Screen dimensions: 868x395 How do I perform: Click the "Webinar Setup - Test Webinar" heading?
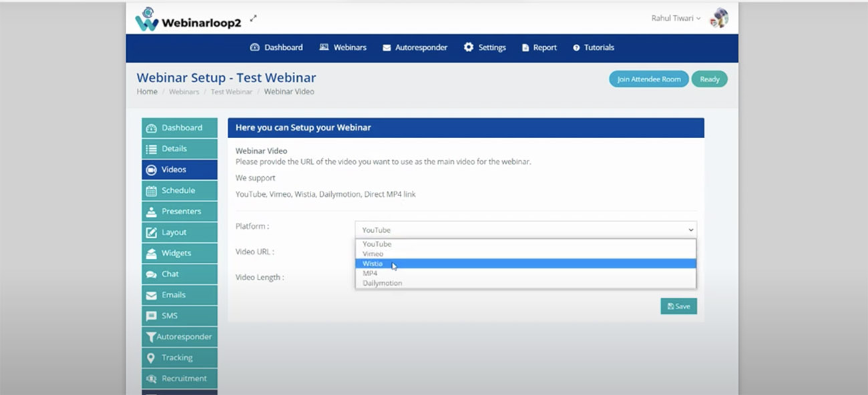coord(226,77)
